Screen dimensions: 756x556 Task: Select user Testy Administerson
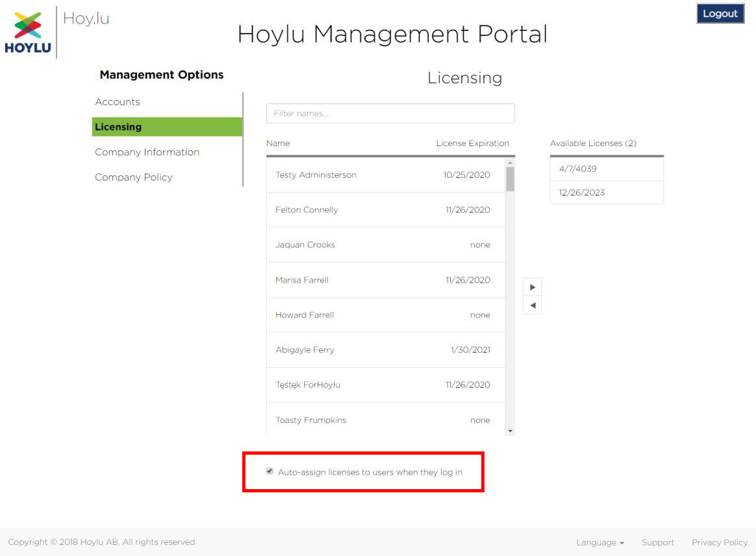[386, 175]
